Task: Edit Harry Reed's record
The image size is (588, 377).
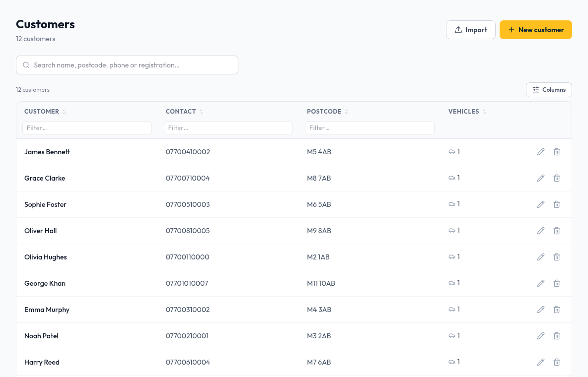Action: click(x=540, y=362)
